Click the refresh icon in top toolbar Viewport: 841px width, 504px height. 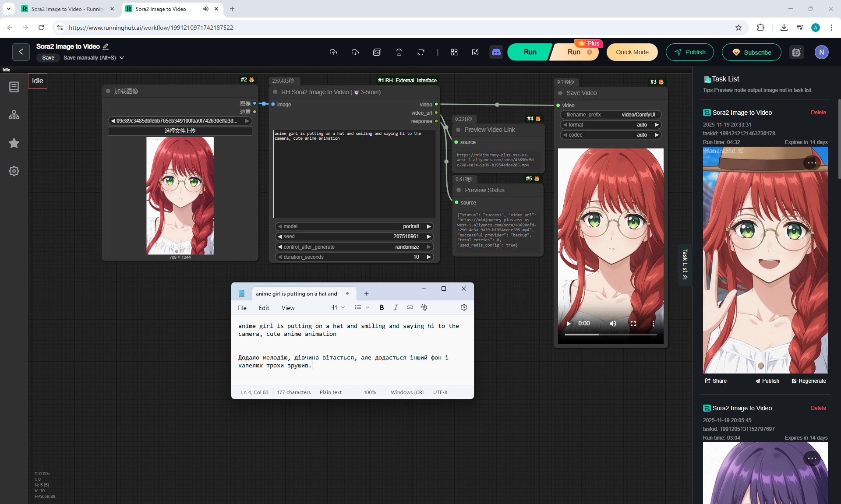coord(420,52)
